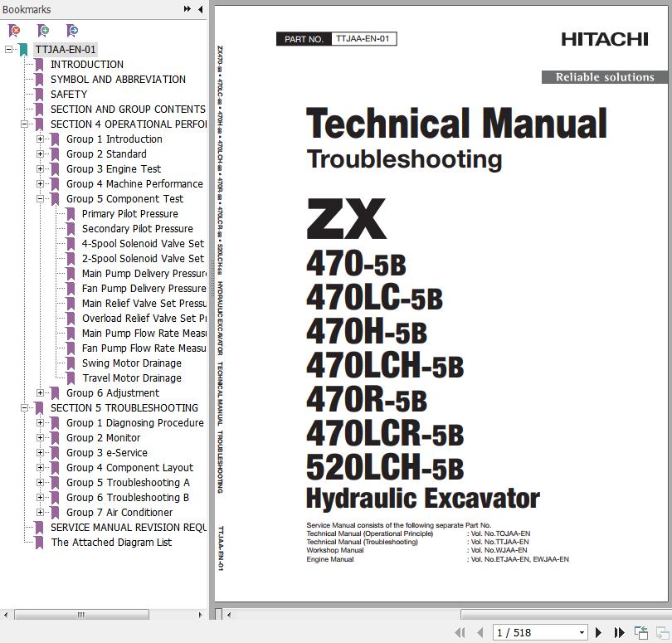This screenshot has height=643, width=672.
Task: Open SECTION AND GROUP CONTENTS bookmark
Action: click(128, 110)
